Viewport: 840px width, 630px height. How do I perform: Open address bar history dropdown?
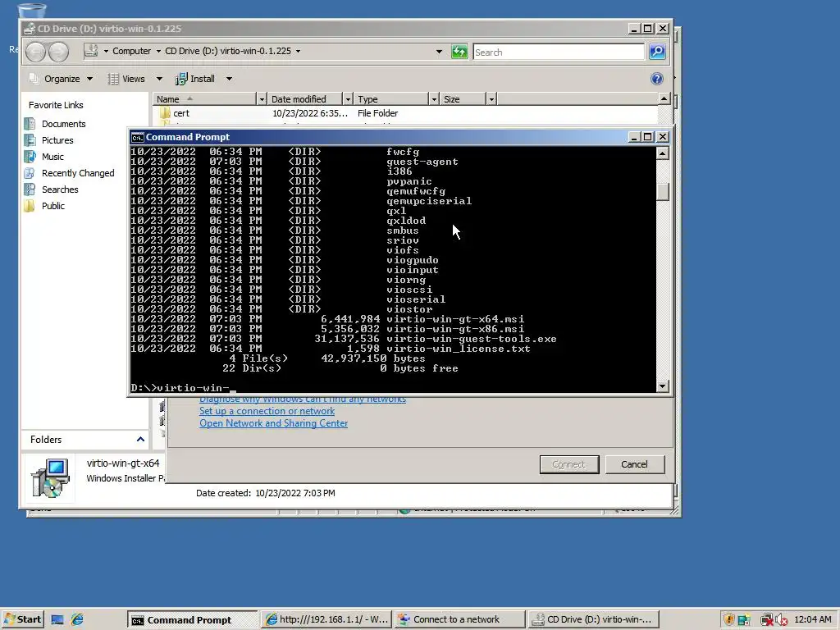click(x=440, y=52)
